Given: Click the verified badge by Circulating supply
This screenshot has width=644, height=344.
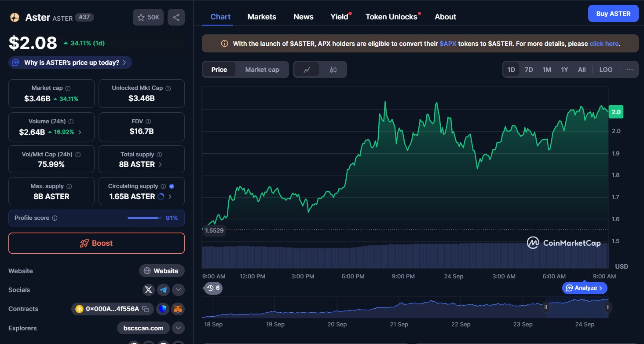Looking at the screenshot, I should tap(172, 186).
